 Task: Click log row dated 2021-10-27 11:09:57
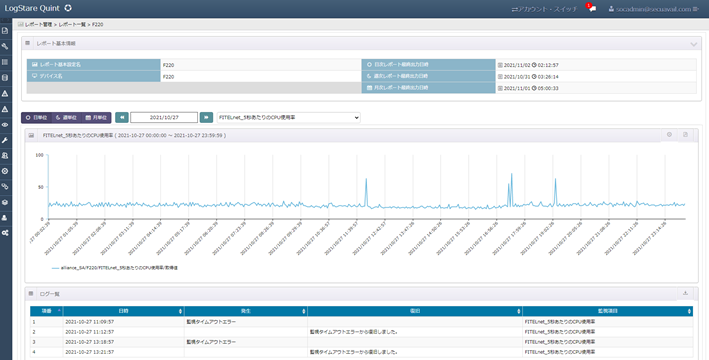click(x=361, y=322)
